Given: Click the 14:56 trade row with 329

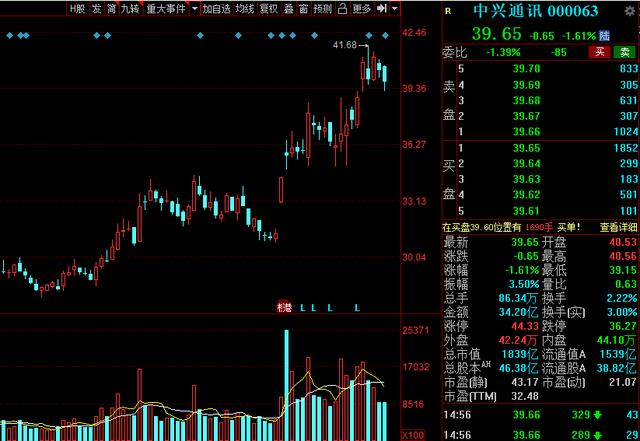Looking at the screenshot, I should pos(541,415).
